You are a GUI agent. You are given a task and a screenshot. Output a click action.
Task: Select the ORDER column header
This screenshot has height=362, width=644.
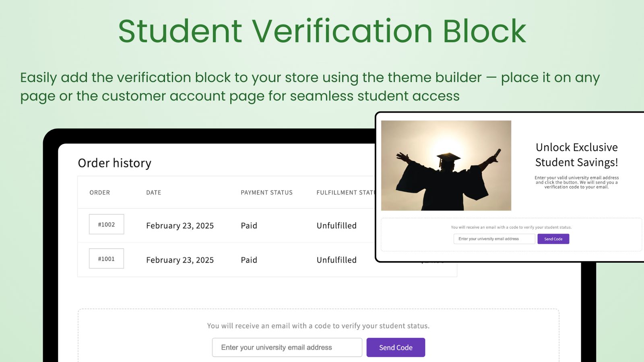click(100, 193)
